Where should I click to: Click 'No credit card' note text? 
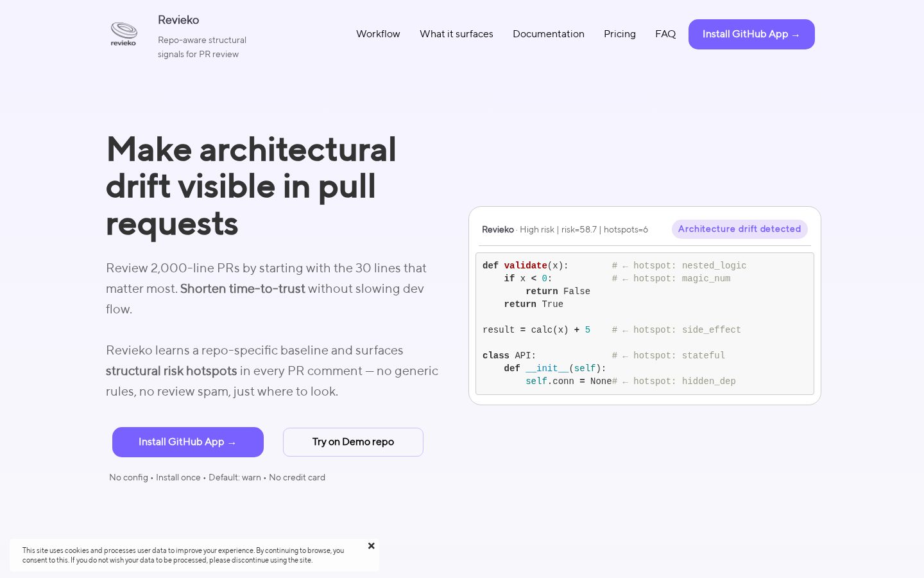(x=297, y=477)
